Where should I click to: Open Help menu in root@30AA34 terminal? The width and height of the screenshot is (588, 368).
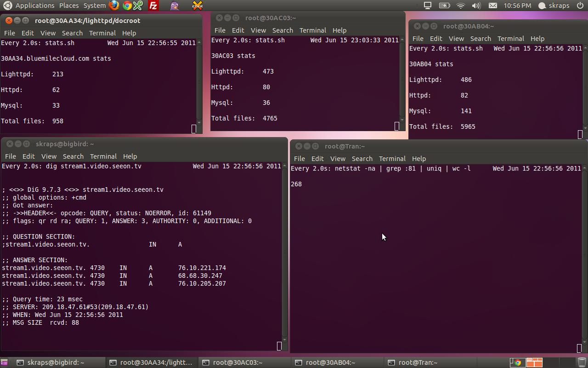[x=129, y=33]
